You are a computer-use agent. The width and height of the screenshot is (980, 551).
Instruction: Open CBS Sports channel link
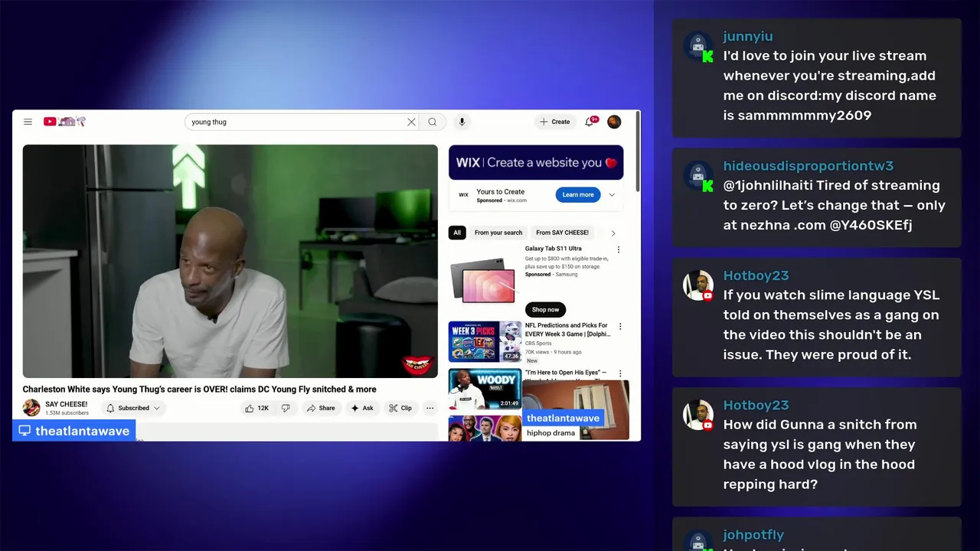[538, 344]
